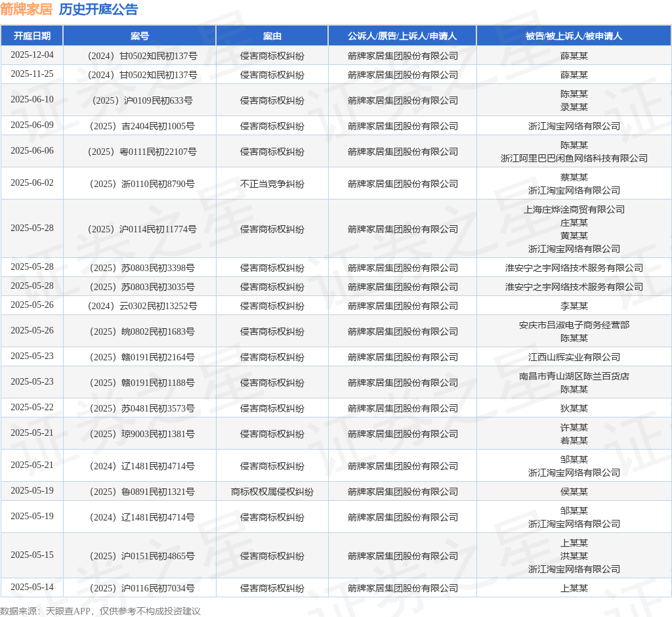The image size is (672, 617).
Task: Select case number (2025)赣0191民初1188号
Action: [142, 383]
